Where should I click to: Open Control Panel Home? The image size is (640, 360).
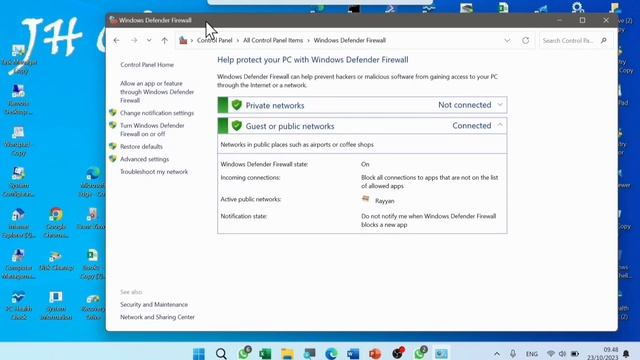pos(147,64)
